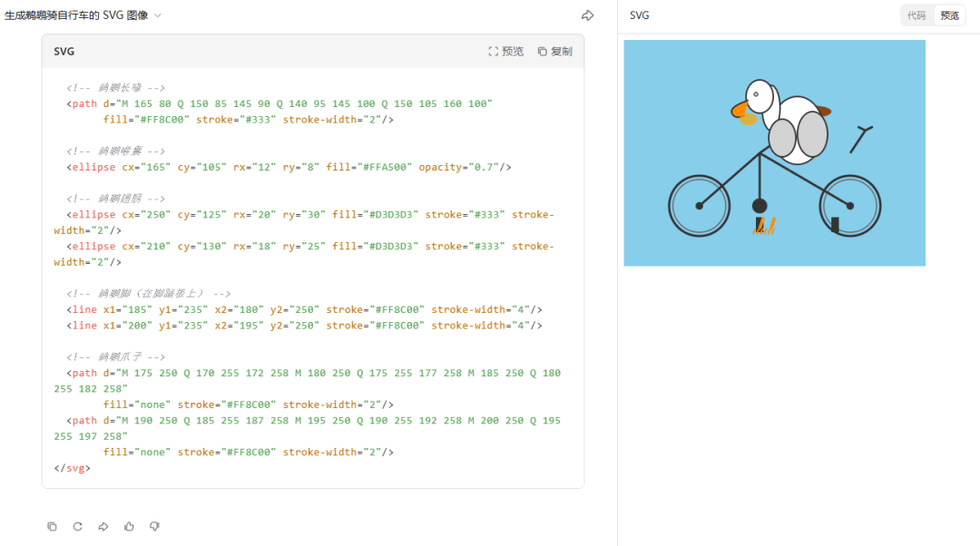
Task: Click the pelican bicycle SVG preview image
Action: (774, 153)
